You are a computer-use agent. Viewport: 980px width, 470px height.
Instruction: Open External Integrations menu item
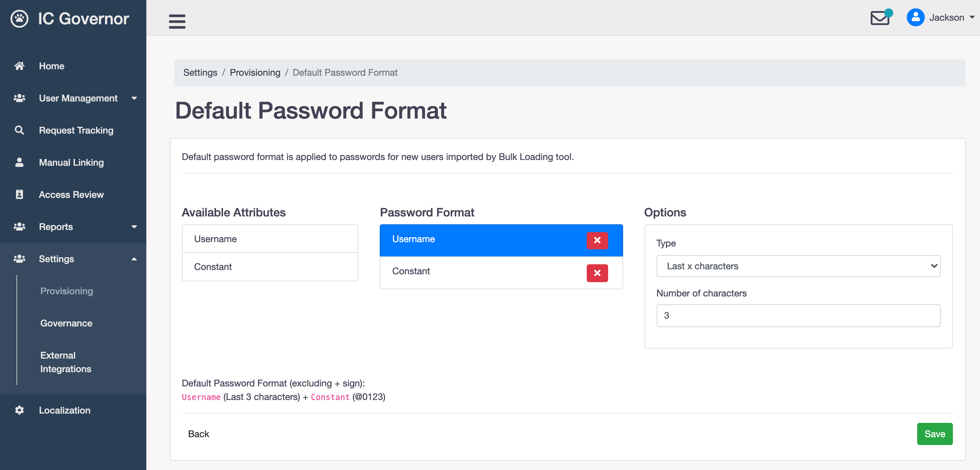pos(65,362)
